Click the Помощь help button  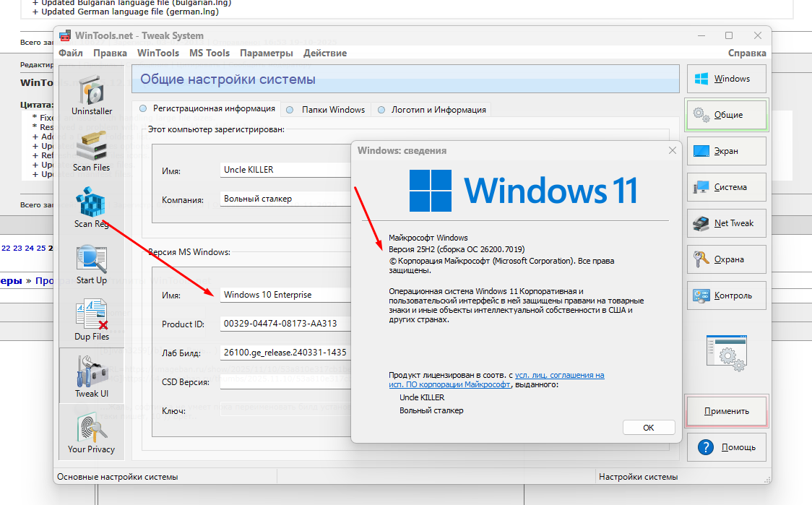[x=727, y=447]
